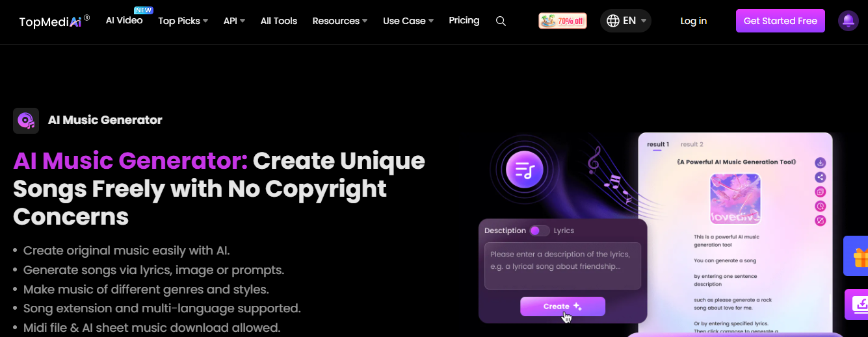Open the EN language selector
This screenshot has width=868, height=337.
[625, 21]
